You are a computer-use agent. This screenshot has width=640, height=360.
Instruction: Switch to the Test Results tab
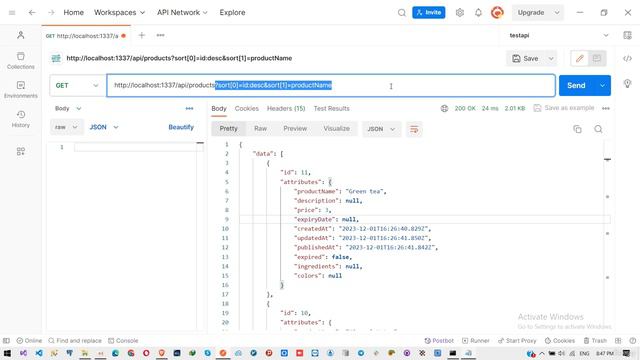pyautogui.click(x=331, y=109)
